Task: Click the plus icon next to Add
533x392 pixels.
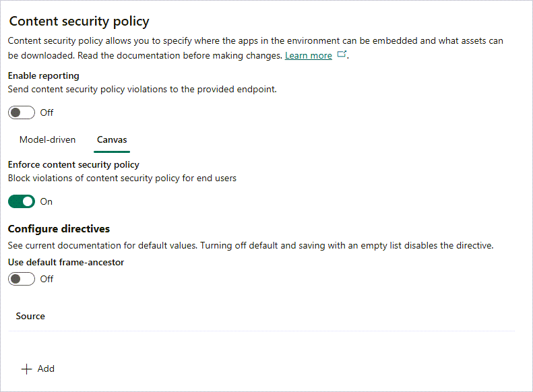Action: click(27, 369)
